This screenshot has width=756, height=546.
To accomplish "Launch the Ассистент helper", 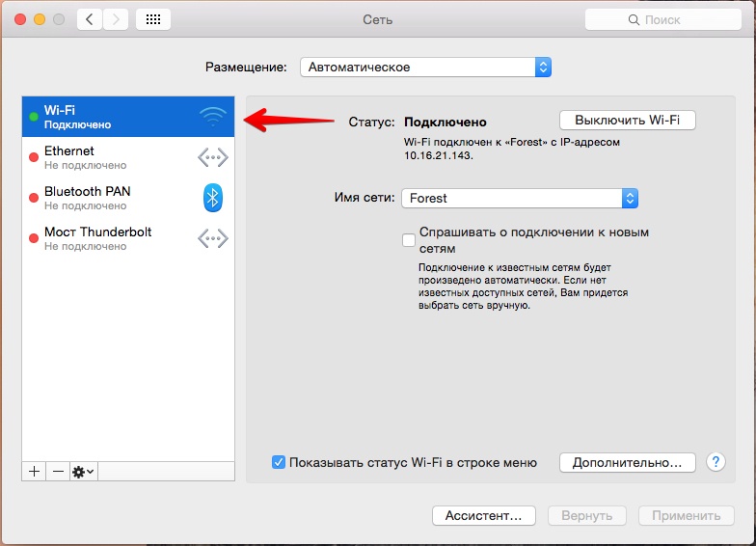I will pyautogui.click(x=483, y=515).
